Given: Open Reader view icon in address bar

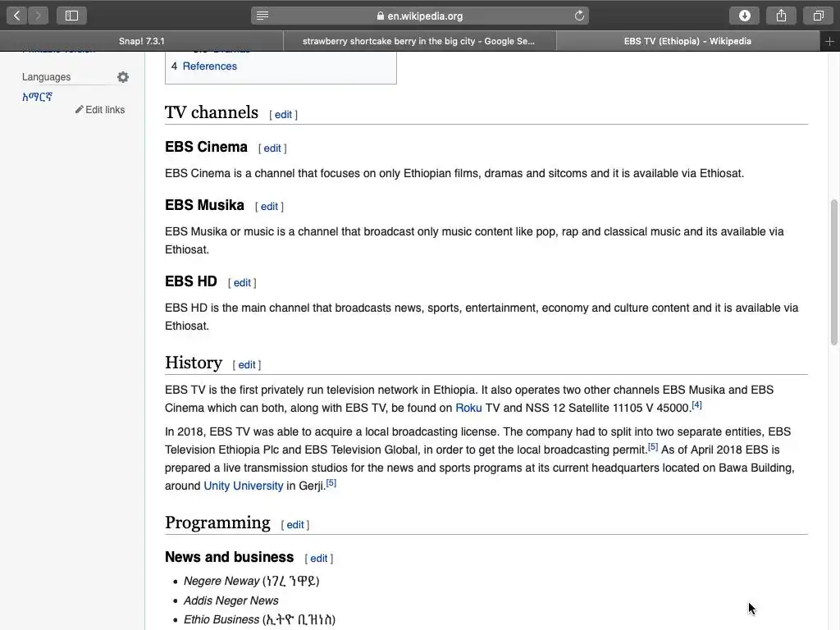Looking at the screenshot, I should point(262,16).
